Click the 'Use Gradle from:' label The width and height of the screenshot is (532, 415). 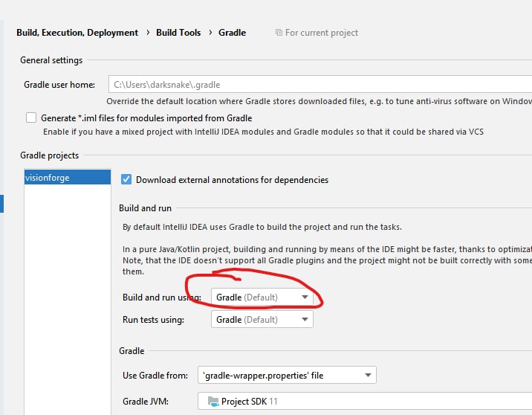155,376
